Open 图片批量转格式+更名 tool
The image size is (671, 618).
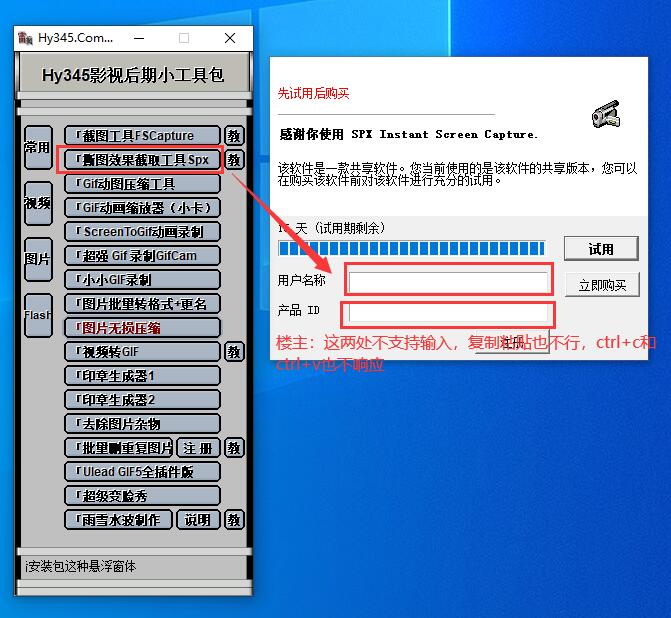point(143,304)
